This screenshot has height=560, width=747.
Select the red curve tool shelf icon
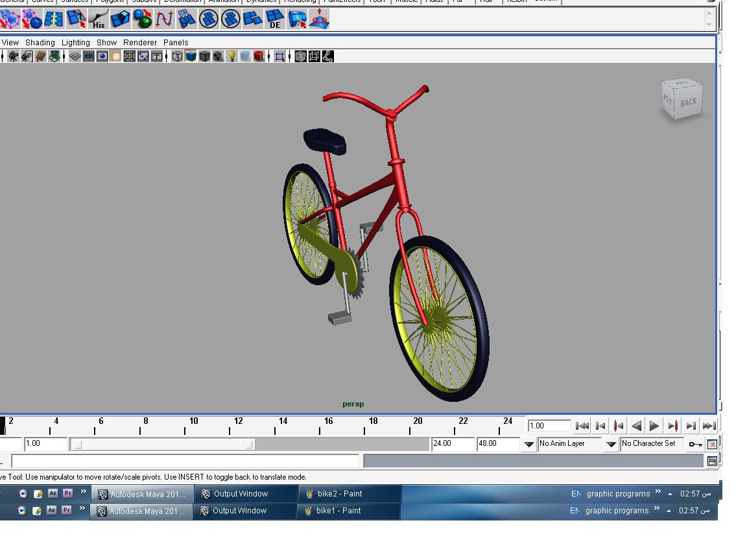click(x=164, y=19)
